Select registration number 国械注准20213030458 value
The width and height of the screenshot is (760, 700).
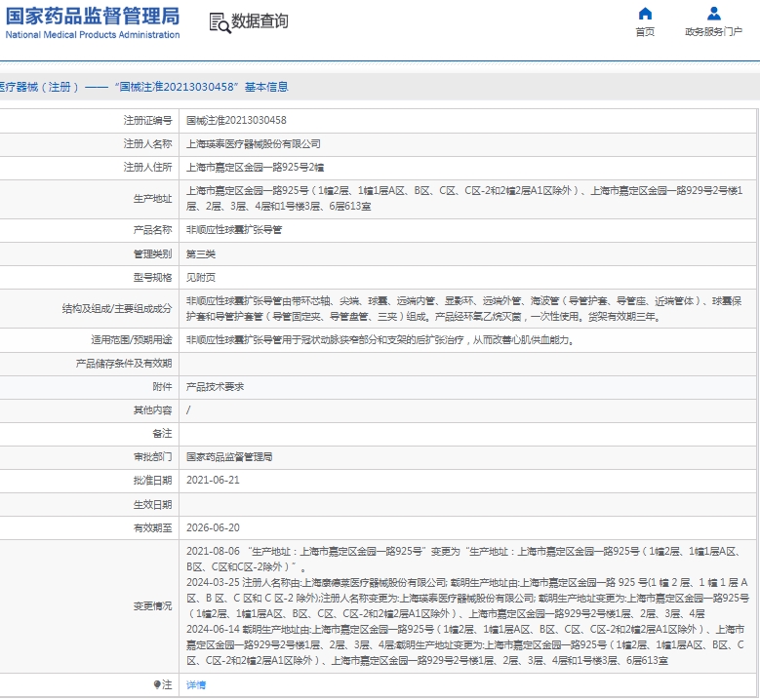click(x=236, y=120)
